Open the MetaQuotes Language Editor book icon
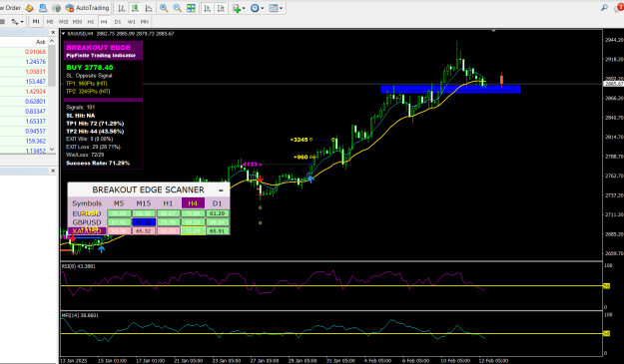624x364 pixels. coord(29,8)
